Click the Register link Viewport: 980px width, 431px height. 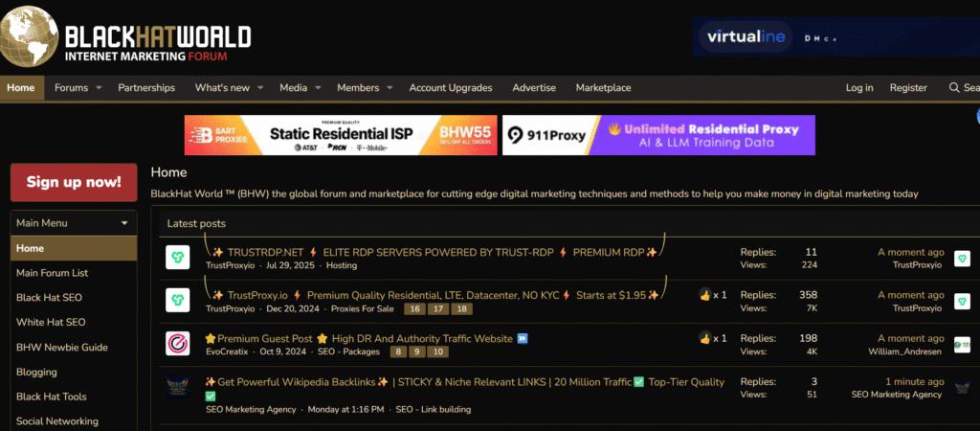pyautogui.click(x=908, y=87)
